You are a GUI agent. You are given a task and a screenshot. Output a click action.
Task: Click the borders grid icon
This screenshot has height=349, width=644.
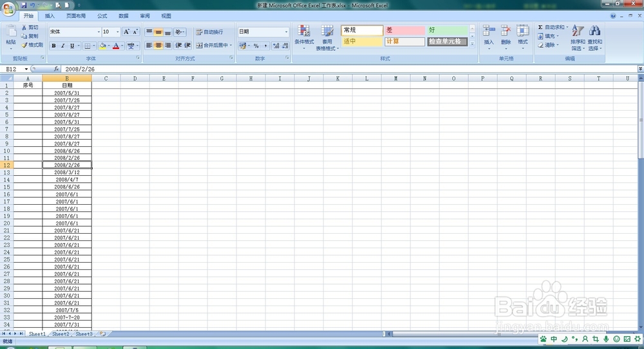[x=87, y=46]
